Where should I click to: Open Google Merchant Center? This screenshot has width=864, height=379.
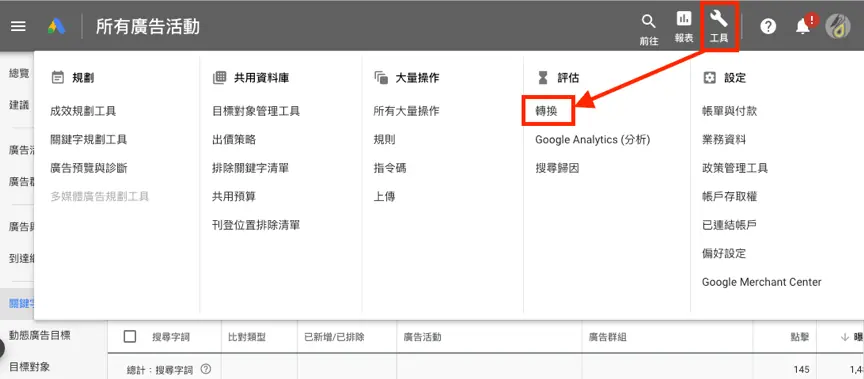(x=762, y=282)
